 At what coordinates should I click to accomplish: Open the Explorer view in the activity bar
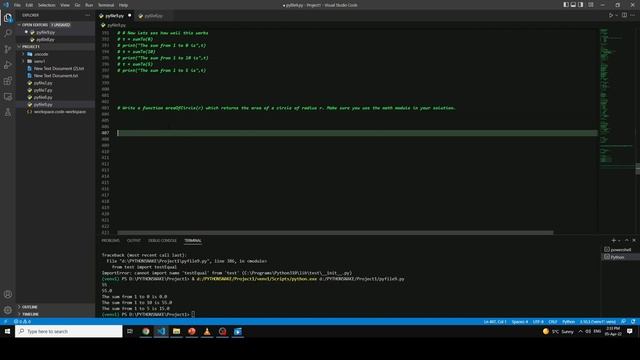8,18
